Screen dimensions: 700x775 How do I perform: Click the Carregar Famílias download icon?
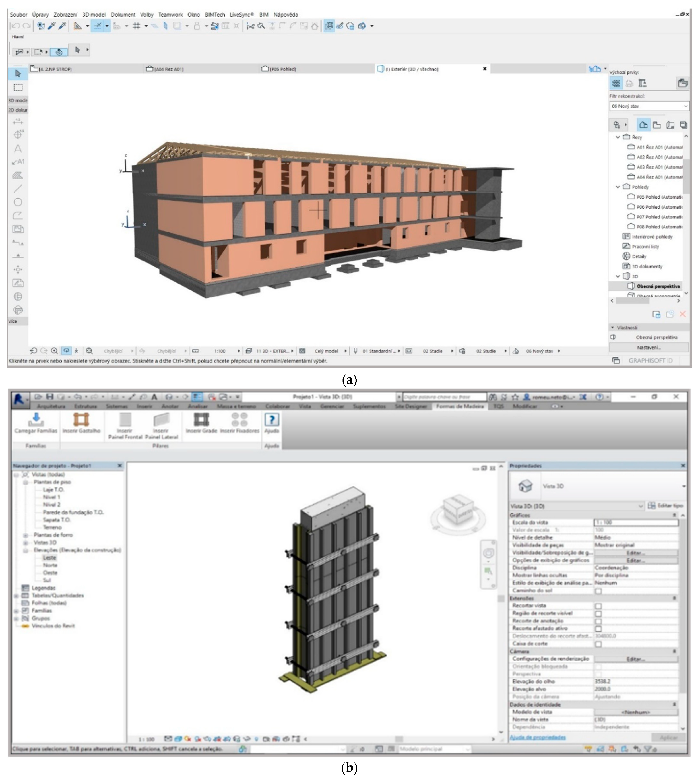(x=36, y=420)
